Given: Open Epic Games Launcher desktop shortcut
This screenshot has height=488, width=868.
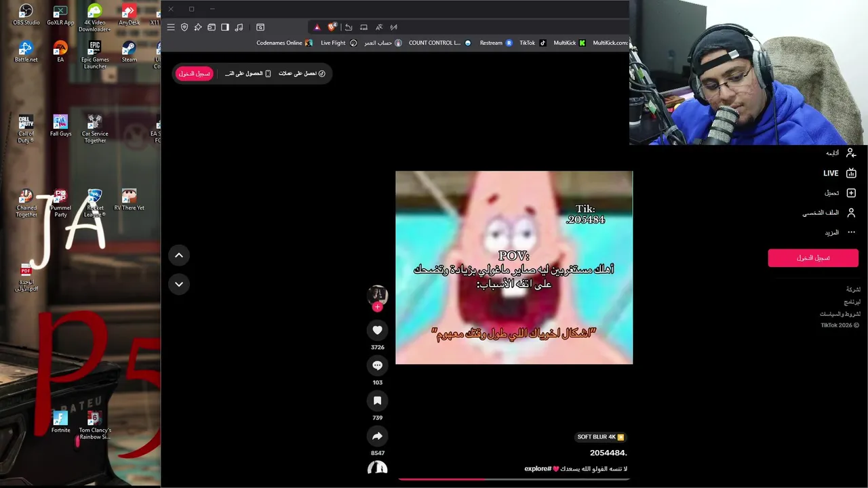Looking at the screenshot, I should coord(95,55).
